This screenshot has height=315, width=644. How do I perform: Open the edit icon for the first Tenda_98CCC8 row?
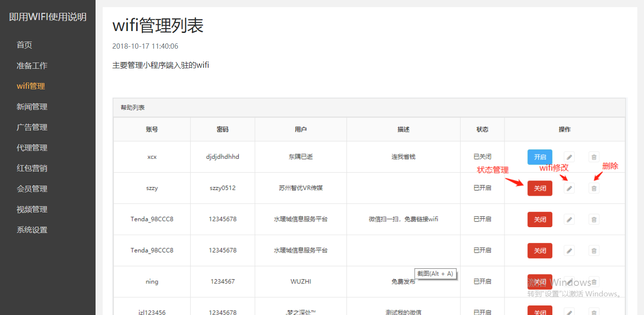569,219
